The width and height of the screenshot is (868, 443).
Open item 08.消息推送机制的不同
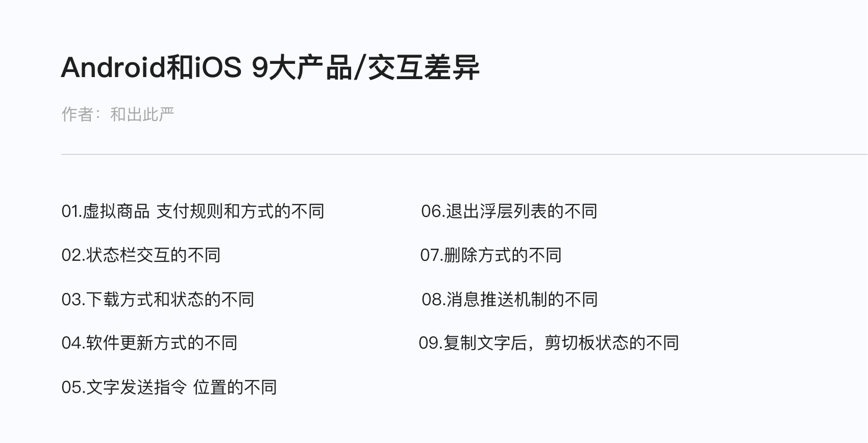click(x=510, y=299)
